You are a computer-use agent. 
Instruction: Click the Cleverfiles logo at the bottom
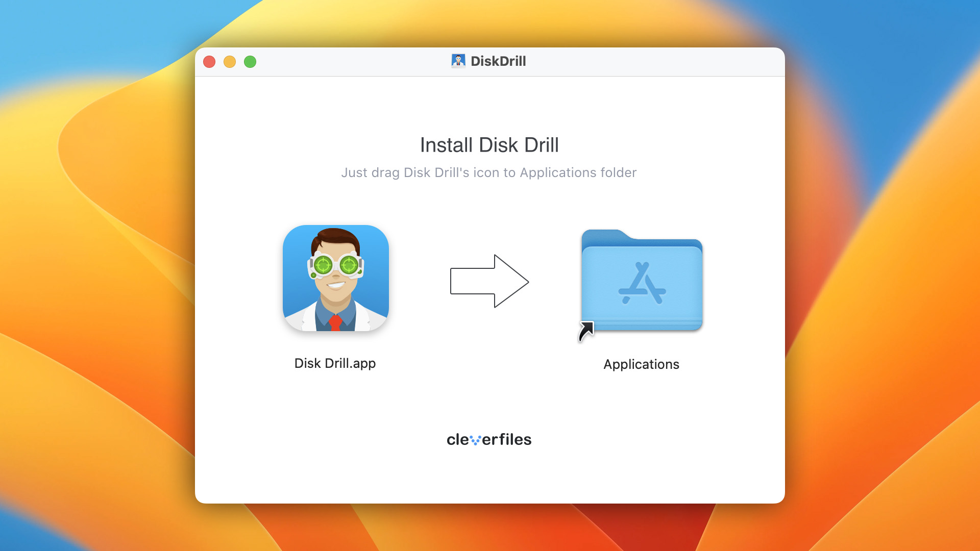[x=489, y=439]
